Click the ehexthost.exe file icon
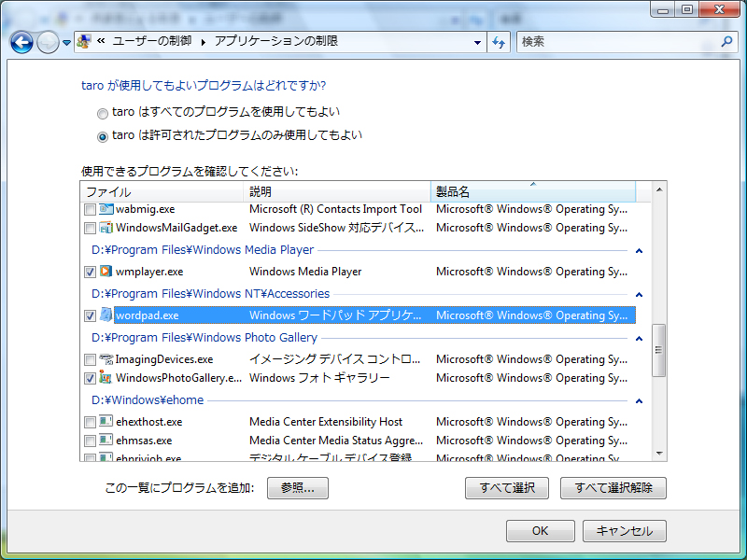 click(x=106, y=422)
